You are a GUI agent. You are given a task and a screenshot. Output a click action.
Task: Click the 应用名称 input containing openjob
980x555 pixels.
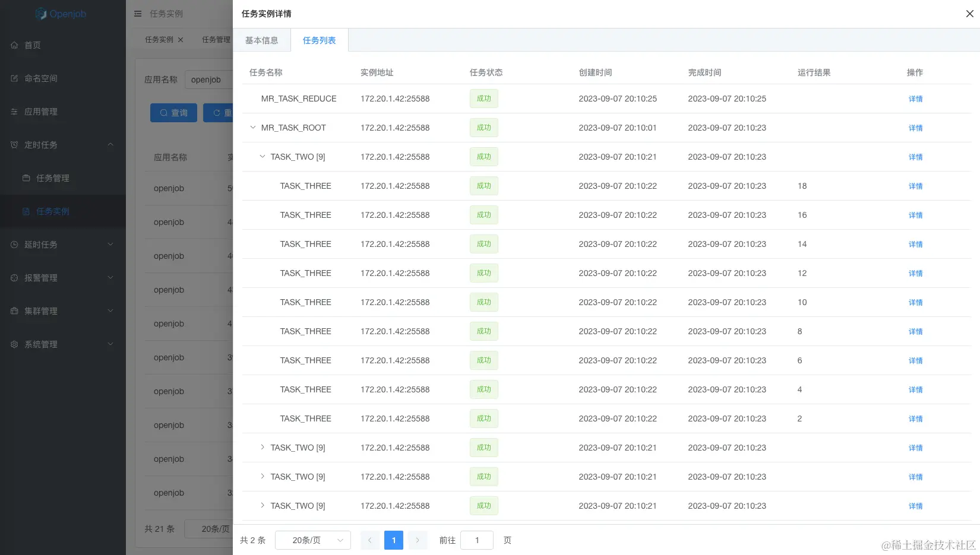[209, 80]
